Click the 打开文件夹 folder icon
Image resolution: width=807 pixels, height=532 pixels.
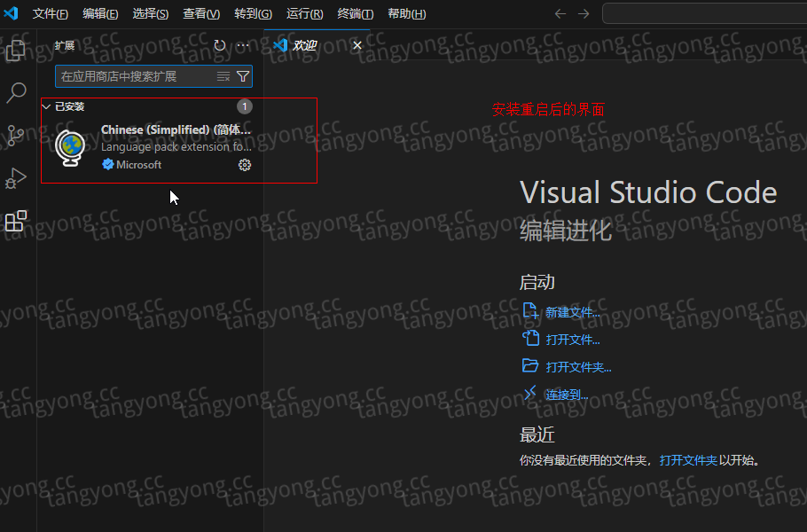(530, 366)
